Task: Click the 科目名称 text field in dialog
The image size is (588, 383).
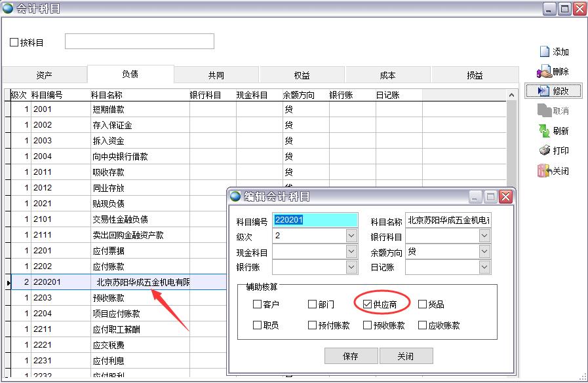Action: pyautogui.click(x=448, y=221)
